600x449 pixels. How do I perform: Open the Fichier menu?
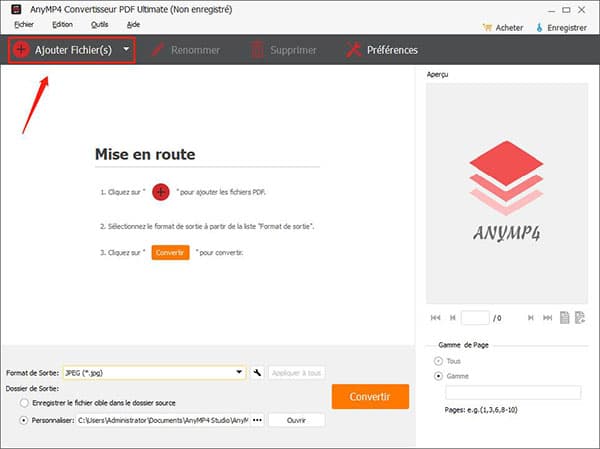(24, 24)
